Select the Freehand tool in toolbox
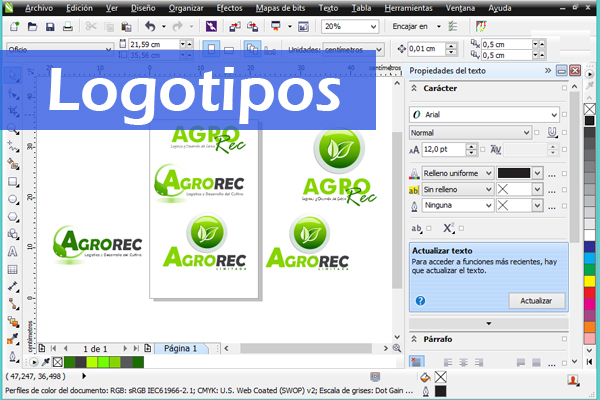 pos(13,146)
